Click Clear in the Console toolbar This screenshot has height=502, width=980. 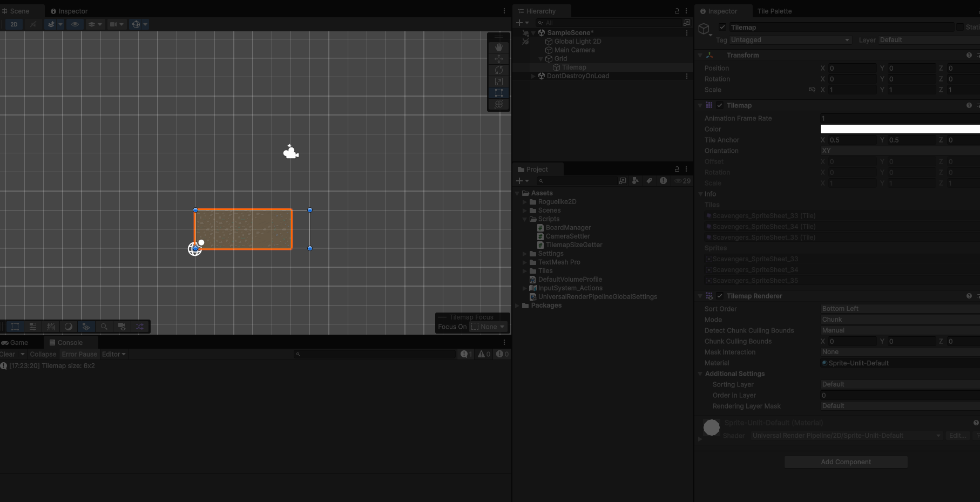pyautogui.click(x=8, y=354)
